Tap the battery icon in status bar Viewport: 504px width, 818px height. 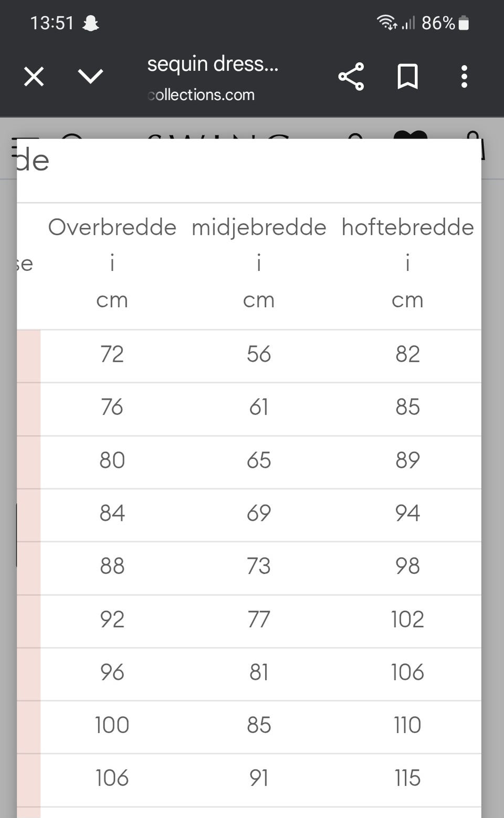(x=464, y=23)
